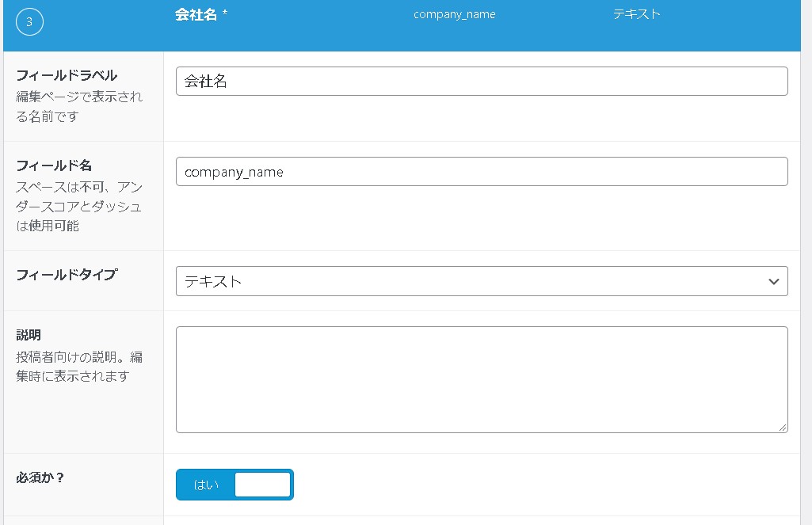Screen dimensions: 812x525
Task: Click the white knob of the 必須か？ switch
Action: coord(263,485)
